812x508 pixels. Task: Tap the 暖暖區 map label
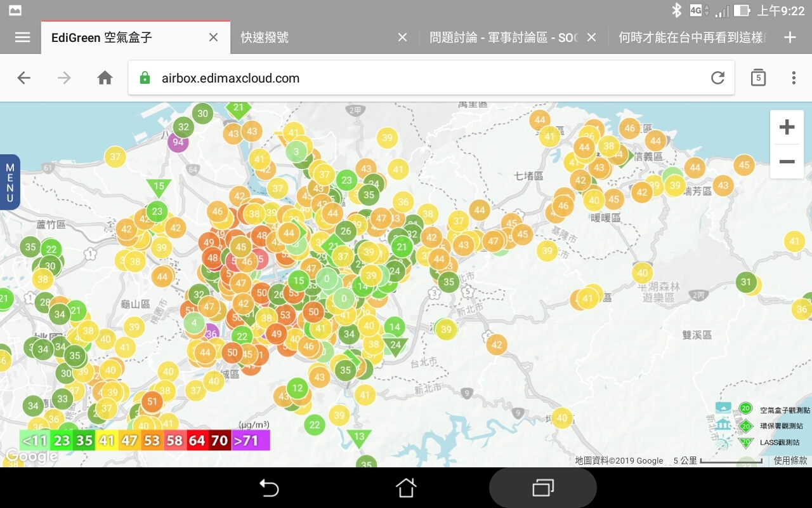[605, 218]
